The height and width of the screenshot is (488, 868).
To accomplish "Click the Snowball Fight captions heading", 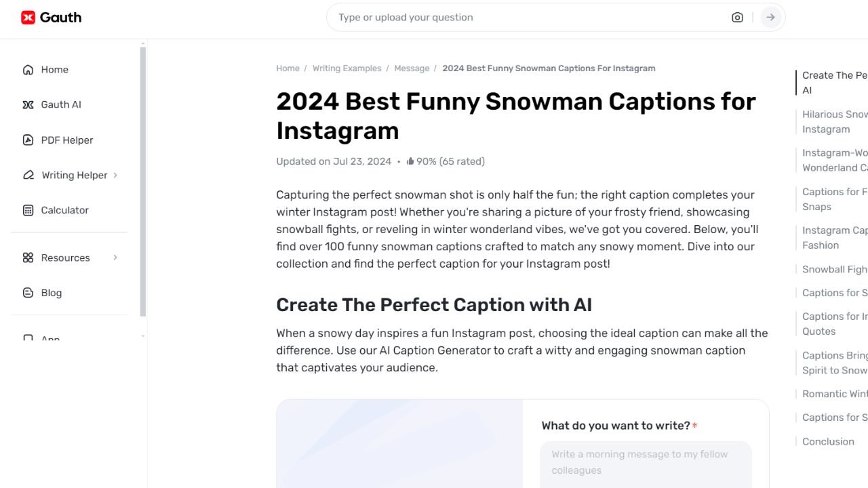I will click(835, 269).
